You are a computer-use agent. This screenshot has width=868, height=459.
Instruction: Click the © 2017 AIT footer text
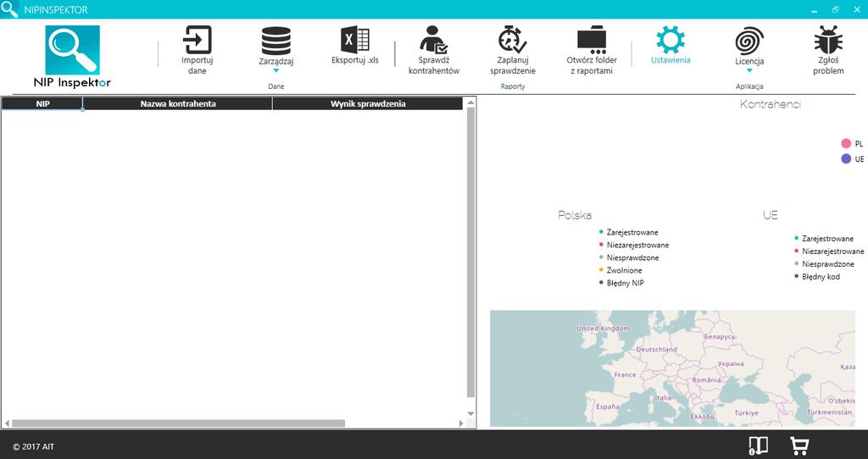coord(34,447)
